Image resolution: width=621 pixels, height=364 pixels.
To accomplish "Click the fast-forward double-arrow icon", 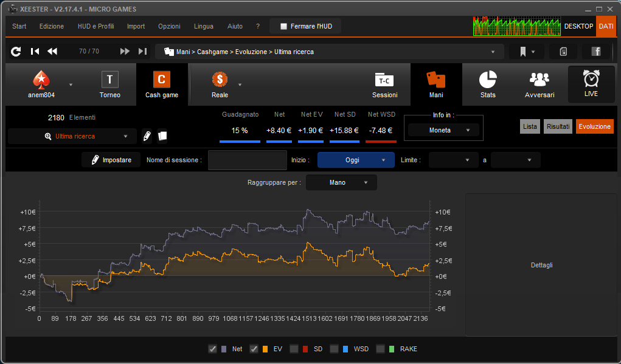I will click(125, 52).
